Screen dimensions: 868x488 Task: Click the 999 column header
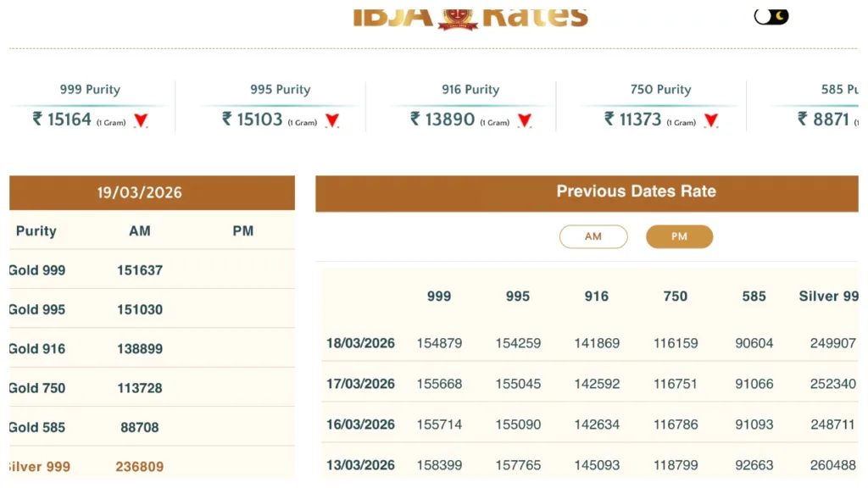[439, 297]
